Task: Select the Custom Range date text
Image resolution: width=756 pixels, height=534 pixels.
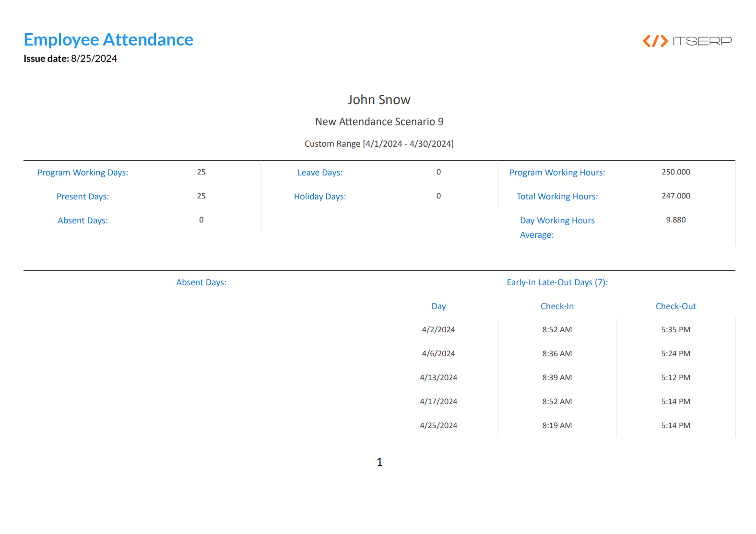Action: (x=379, y=144)
